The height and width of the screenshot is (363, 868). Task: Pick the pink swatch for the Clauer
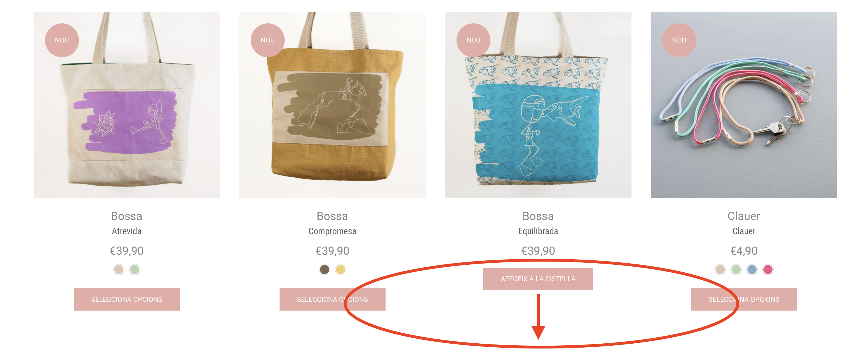pos(768,270)
